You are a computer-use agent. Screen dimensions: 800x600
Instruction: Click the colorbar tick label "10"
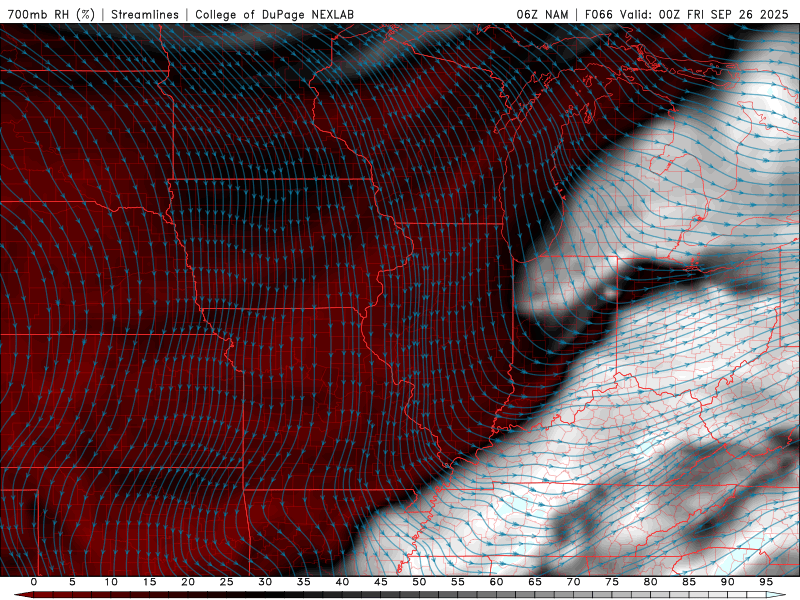coord(111,582)
